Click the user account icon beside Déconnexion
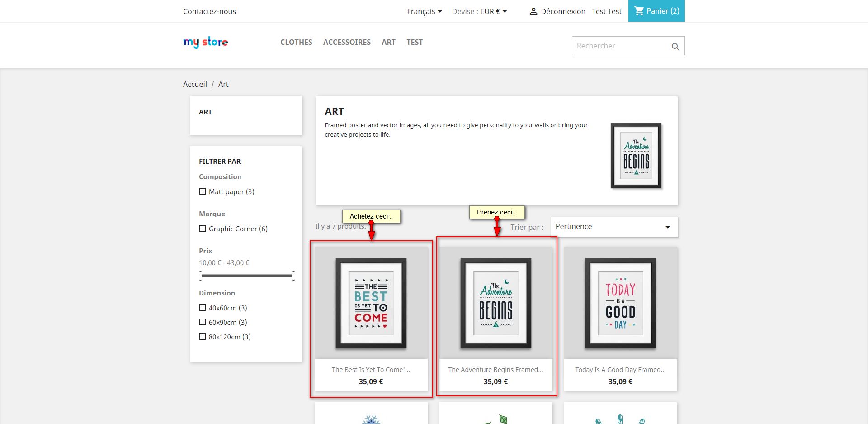The width and height of the screenshot is (868, 424). click(533, 11)
